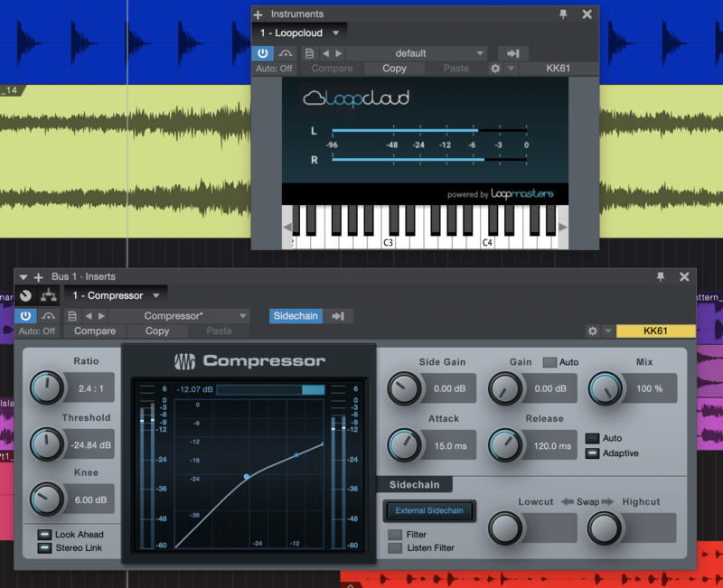This screenshot has height=588, width=723.
Task: Click Auto: Off in Loopcloud window
Action: (x=274, y=69)
